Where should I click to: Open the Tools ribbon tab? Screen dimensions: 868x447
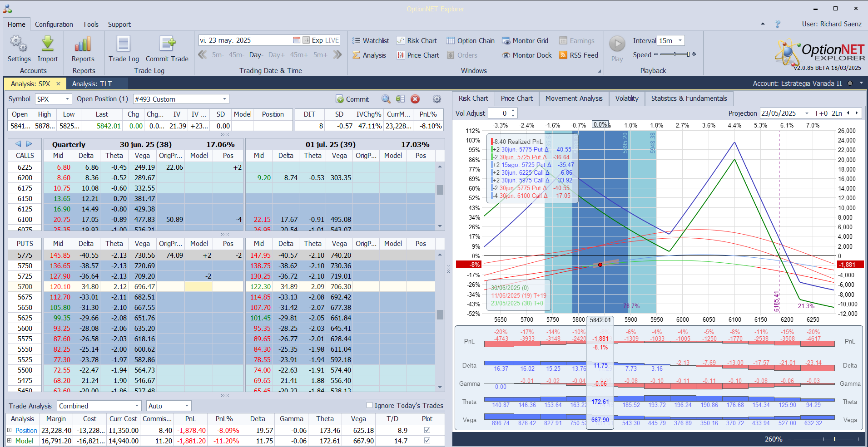[x=90, y=25]
